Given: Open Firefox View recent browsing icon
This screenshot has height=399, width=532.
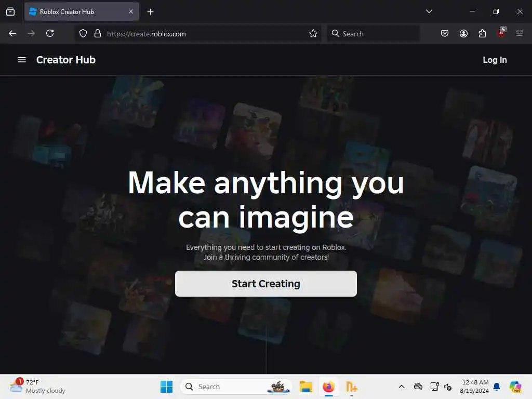Looking at the screenshot, I should [10, 11].
